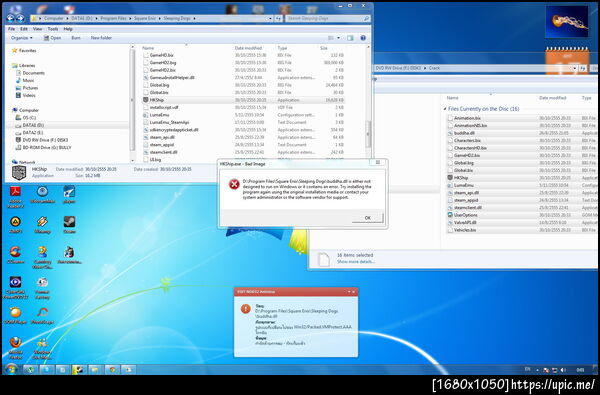
Task: Expand the Organize dropdown
Action: 21,38
